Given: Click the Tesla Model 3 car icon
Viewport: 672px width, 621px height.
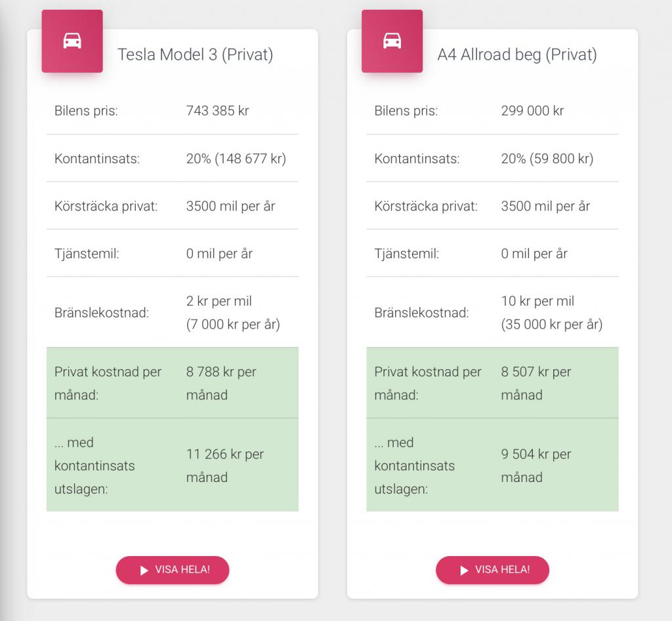Looking at the screenshot, I should (72, 41).
